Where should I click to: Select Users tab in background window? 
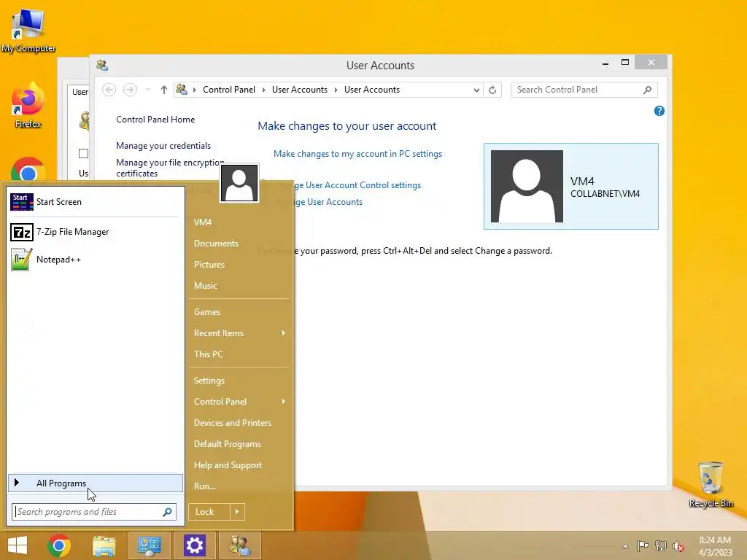[80, 92]
